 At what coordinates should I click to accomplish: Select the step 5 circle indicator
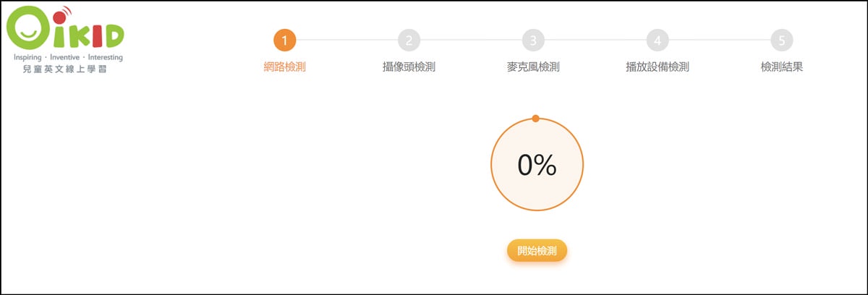[781, 40]
